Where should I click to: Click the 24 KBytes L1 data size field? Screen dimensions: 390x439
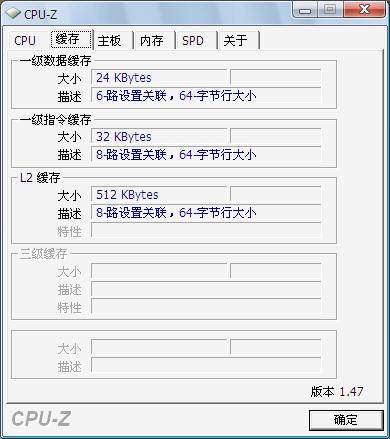(159, 78)
